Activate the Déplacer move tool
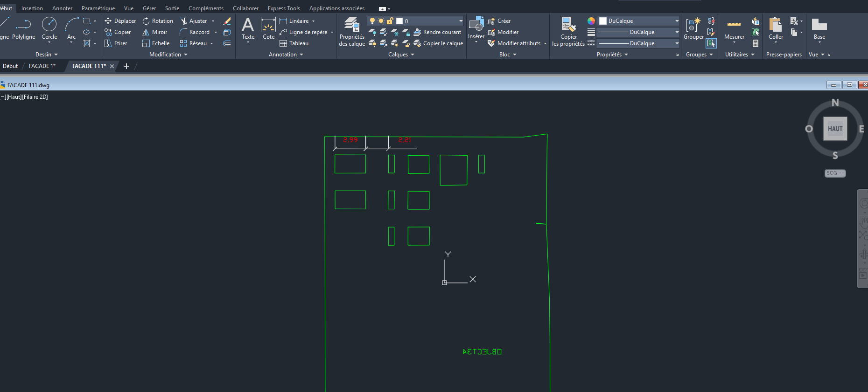The width and height of the screenshot is (868, 392). point(120,21)
